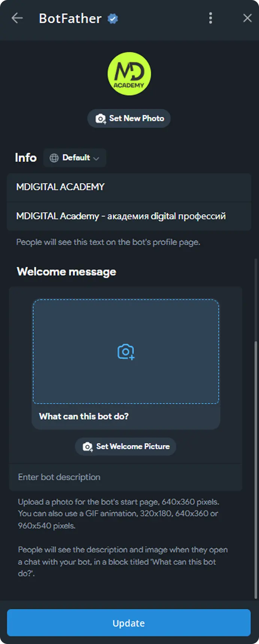Edit the MDIGITAL ACADEMY bot name field
This screenshot has height=644, width=259.
click(129, 187)
